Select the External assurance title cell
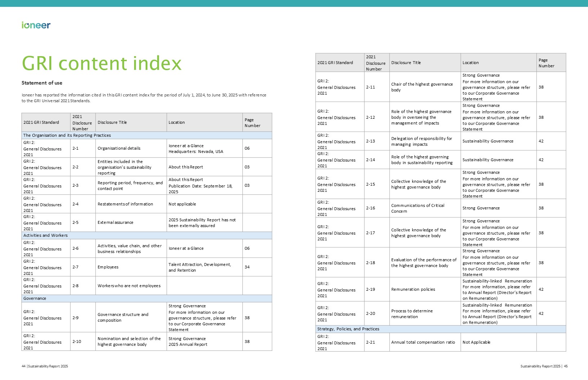 click(x=115, y=222)
